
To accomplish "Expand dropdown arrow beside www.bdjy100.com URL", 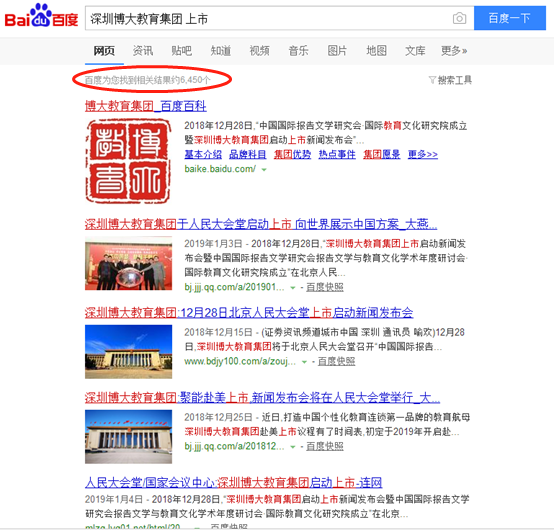I will [x=304, y=362].
